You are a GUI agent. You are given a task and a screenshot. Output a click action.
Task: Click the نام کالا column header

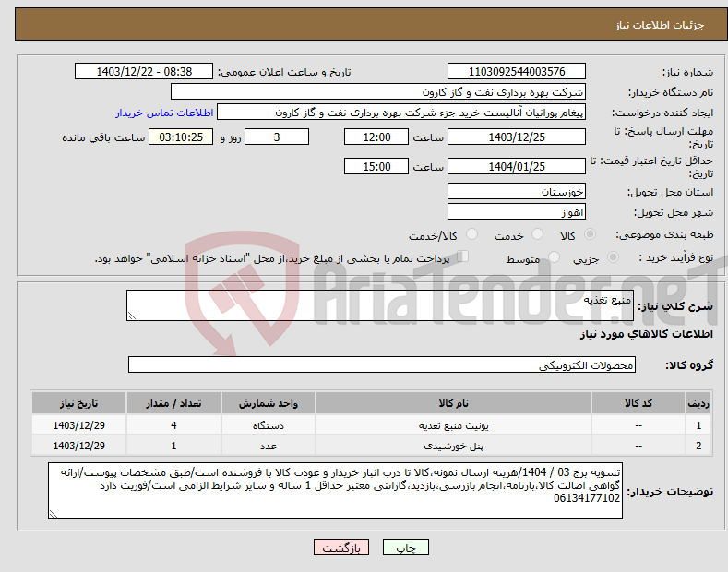(453, 403)
